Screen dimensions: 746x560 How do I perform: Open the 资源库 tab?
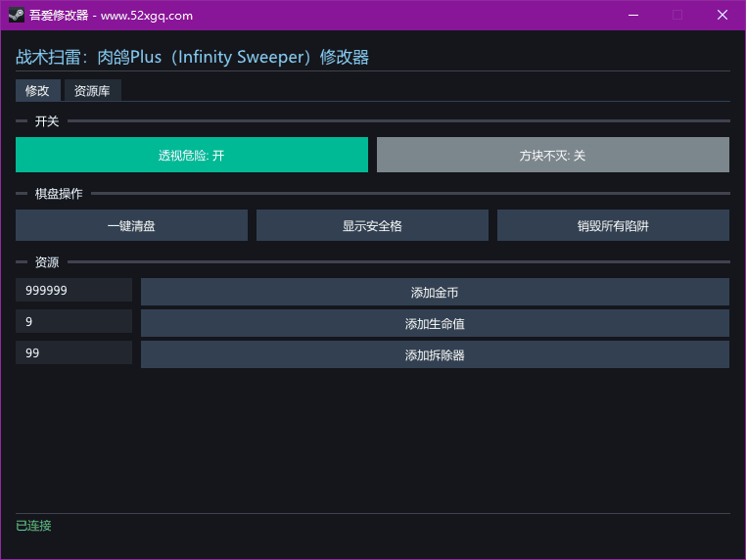(92, 90)
